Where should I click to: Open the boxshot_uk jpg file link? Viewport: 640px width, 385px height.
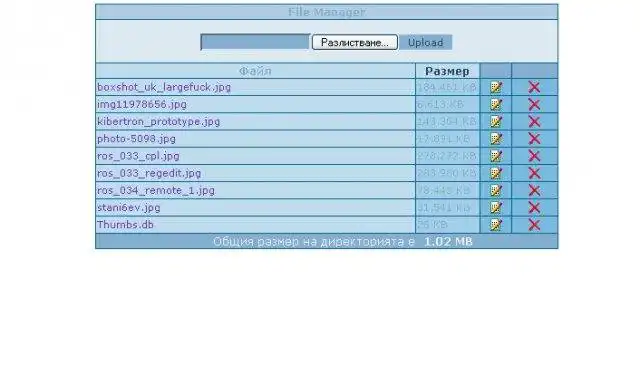[164, 87]
